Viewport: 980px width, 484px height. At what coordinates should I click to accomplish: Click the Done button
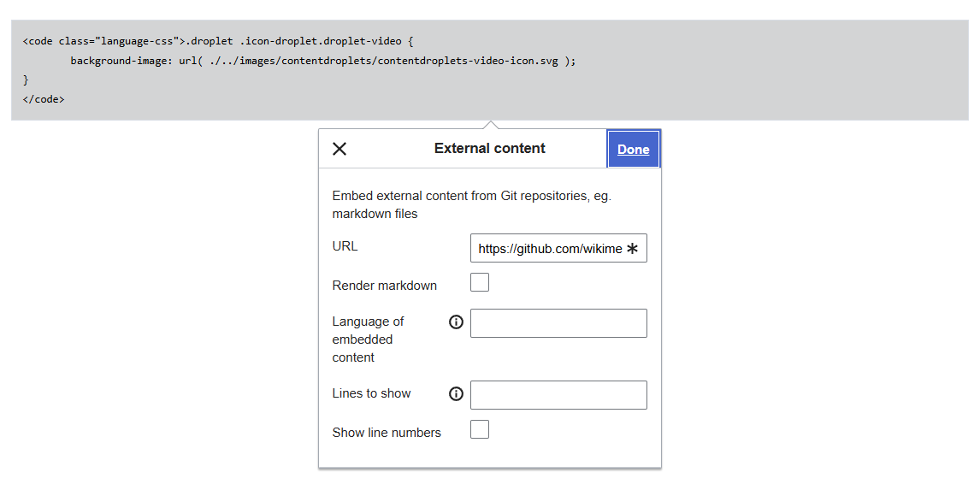pyautogui.click(x=633, y=149)
